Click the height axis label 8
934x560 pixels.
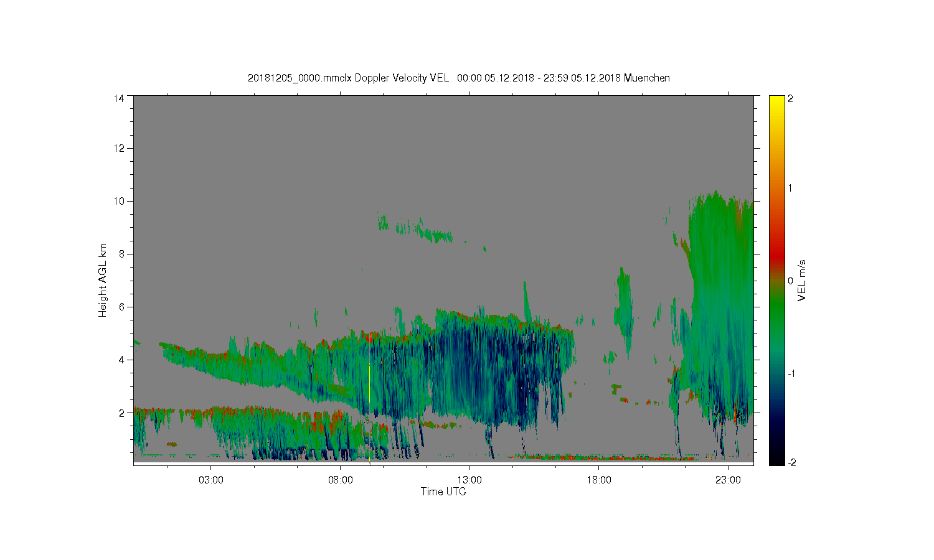121,254
